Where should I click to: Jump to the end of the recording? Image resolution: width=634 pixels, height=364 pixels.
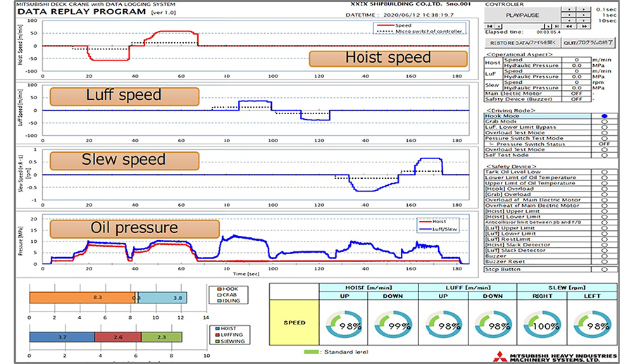tap(557, 26)
